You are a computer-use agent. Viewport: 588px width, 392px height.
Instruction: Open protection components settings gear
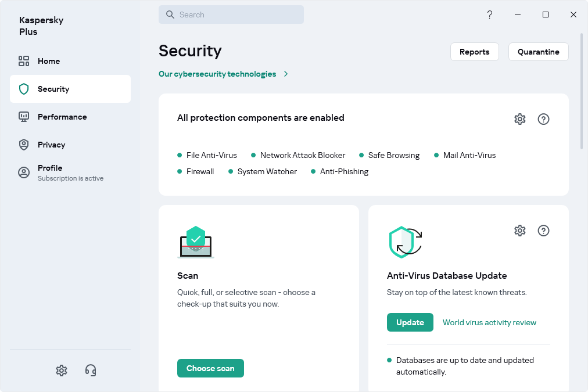click(519, 119)
